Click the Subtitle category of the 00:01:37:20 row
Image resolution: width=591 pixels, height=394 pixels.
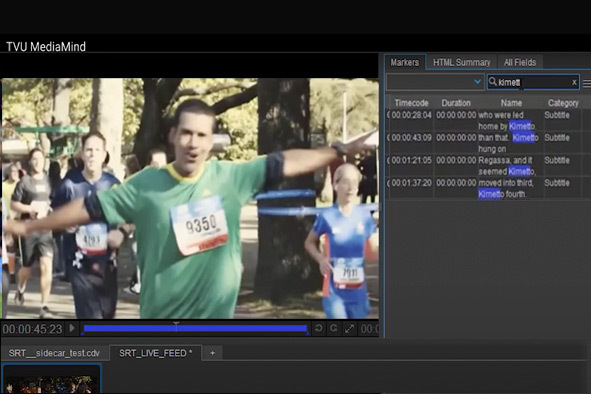point(557,183)
